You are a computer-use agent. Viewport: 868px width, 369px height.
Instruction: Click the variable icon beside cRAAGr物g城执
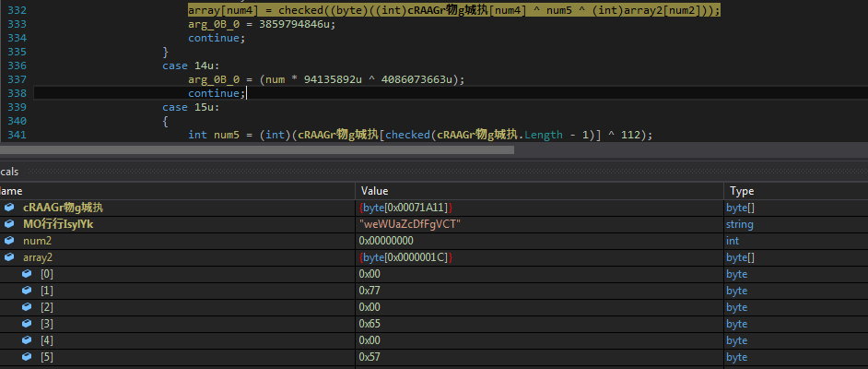pyautogui.click(x=9, y=208)
